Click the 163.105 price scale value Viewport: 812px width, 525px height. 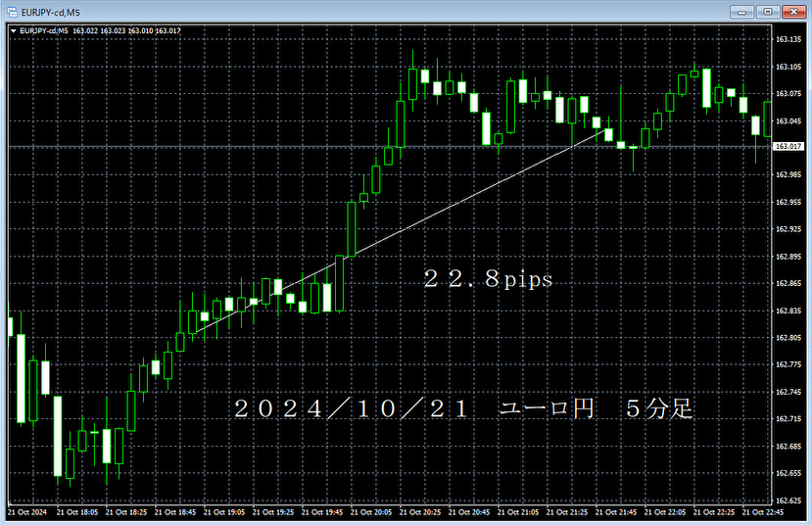[788, 67]
